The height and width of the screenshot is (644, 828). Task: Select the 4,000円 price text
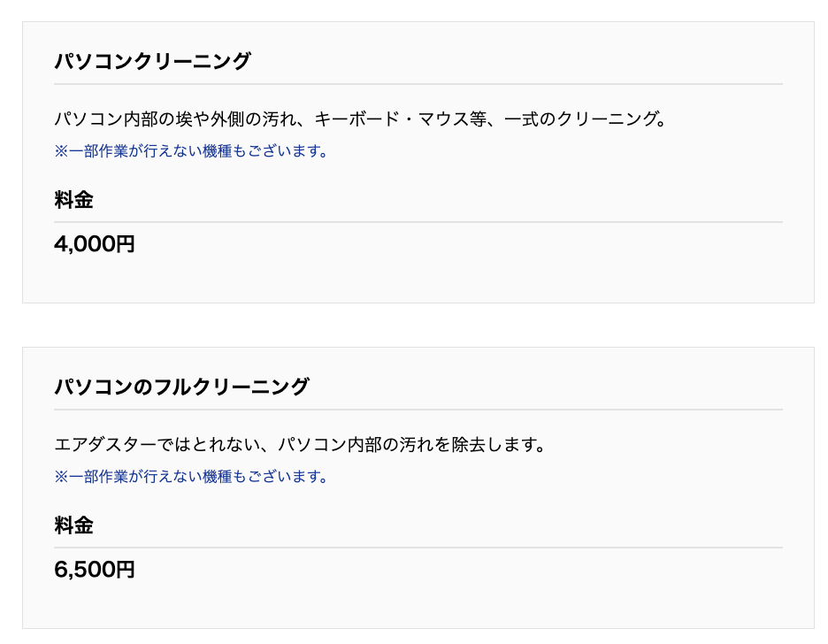[95, 244]
